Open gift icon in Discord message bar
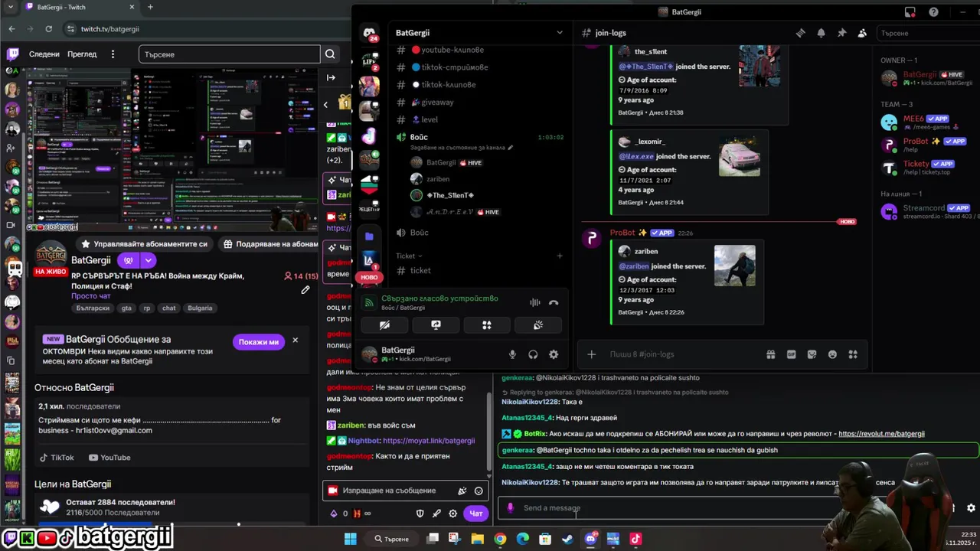The image size is (980, 551). click(771, 354)
